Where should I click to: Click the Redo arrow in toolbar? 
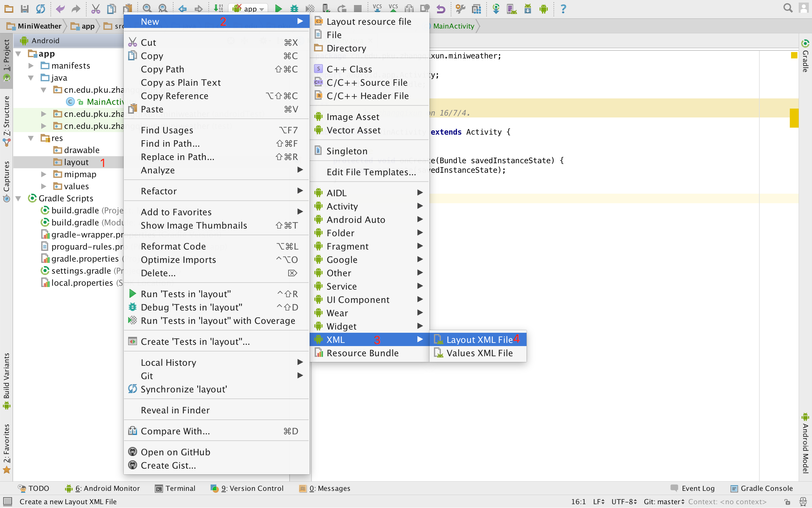76,9
